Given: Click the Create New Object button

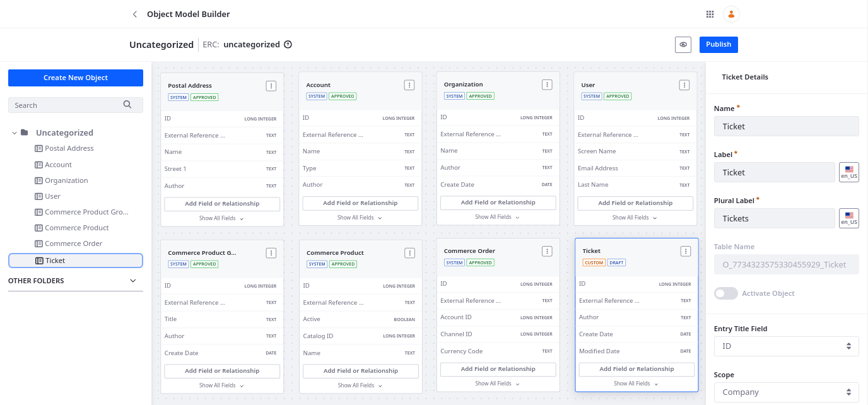Looking at the screenshot, I should 76,78.
